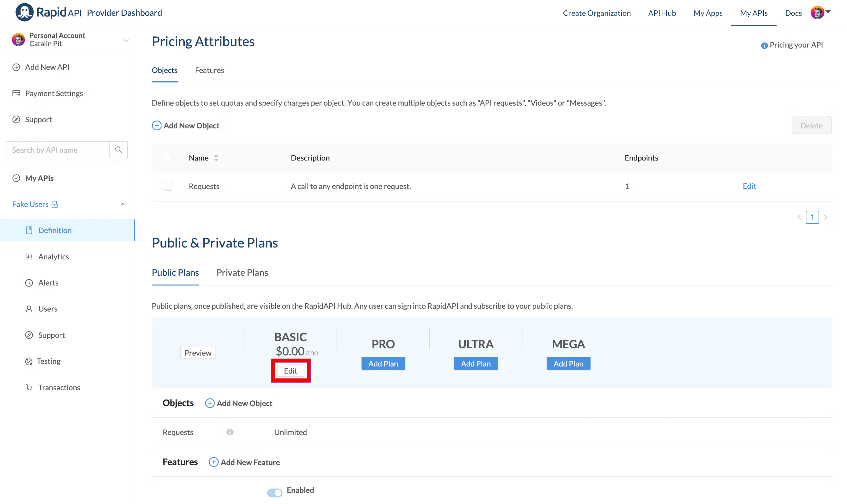
Task: Open the Testing section
Action: 49,361
